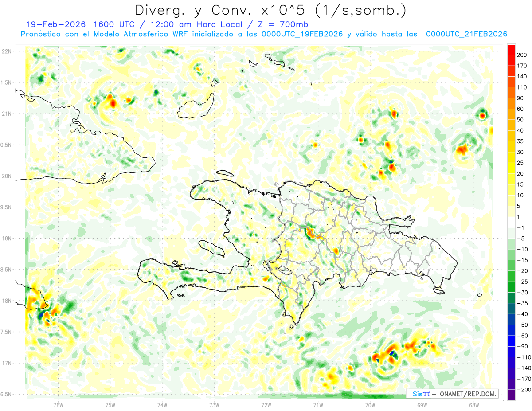Click the 73W longitude label

[214, 404]
